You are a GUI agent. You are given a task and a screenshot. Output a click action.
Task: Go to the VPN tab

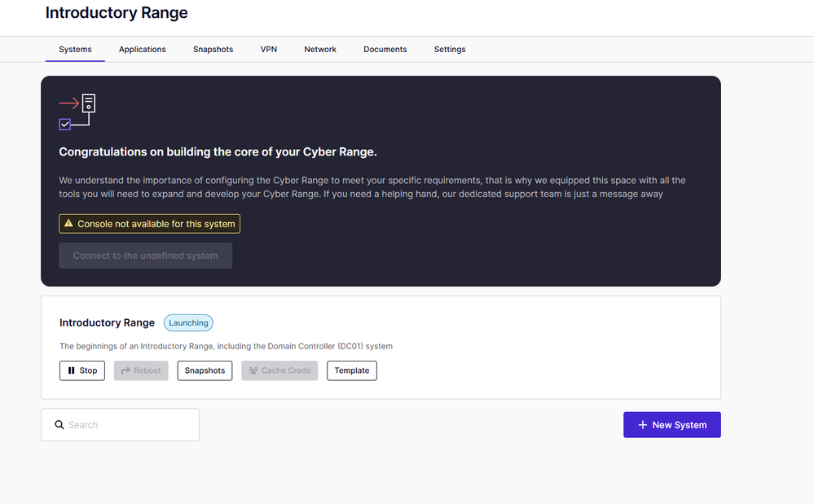[269, 50]
